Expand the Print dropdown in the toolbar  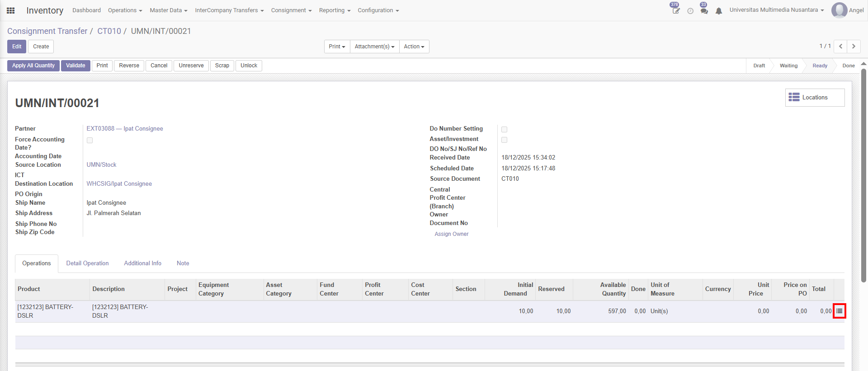pos(337,47)
